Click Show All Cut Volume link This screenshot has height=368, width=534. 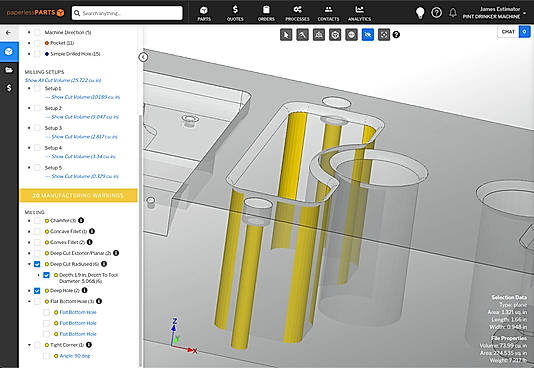point(63,80)
